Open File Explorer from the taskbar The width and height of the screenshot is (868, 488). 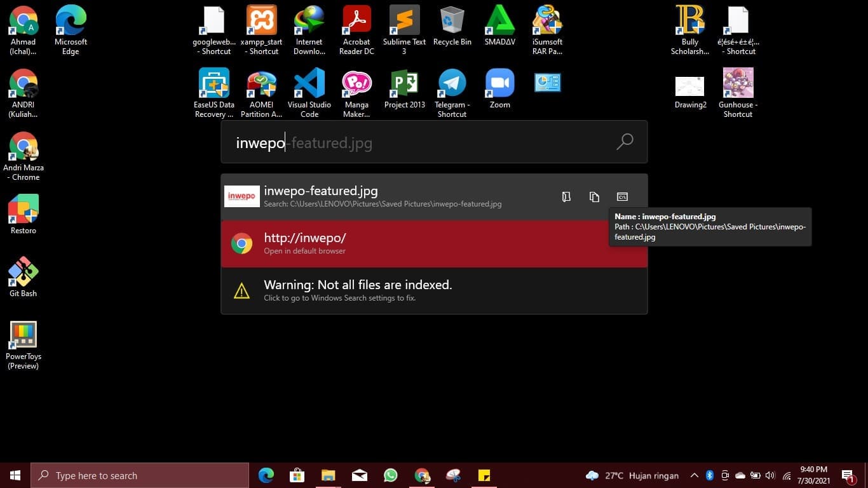(x=328, y=475)
